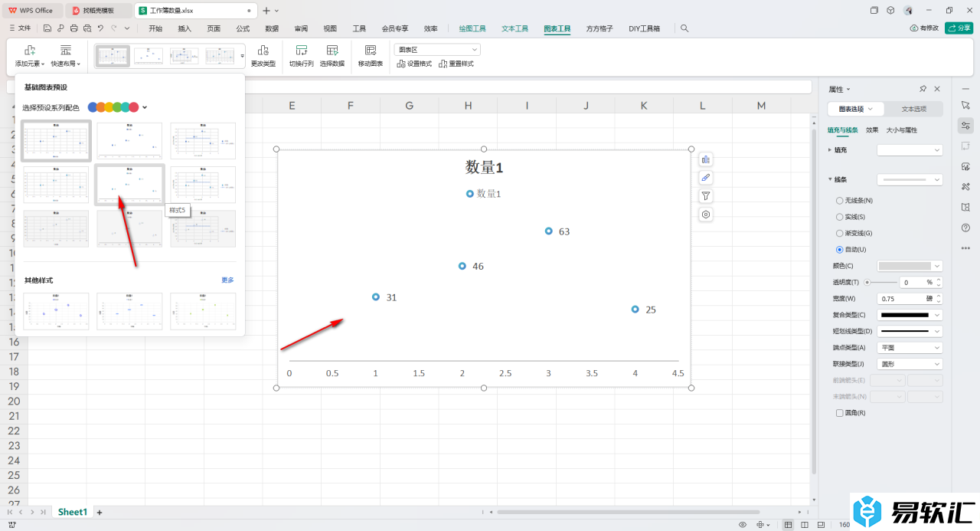980x531 pixels.
Task: Open the 端点类型(A) dropdown
Action: tap(910, 347)
